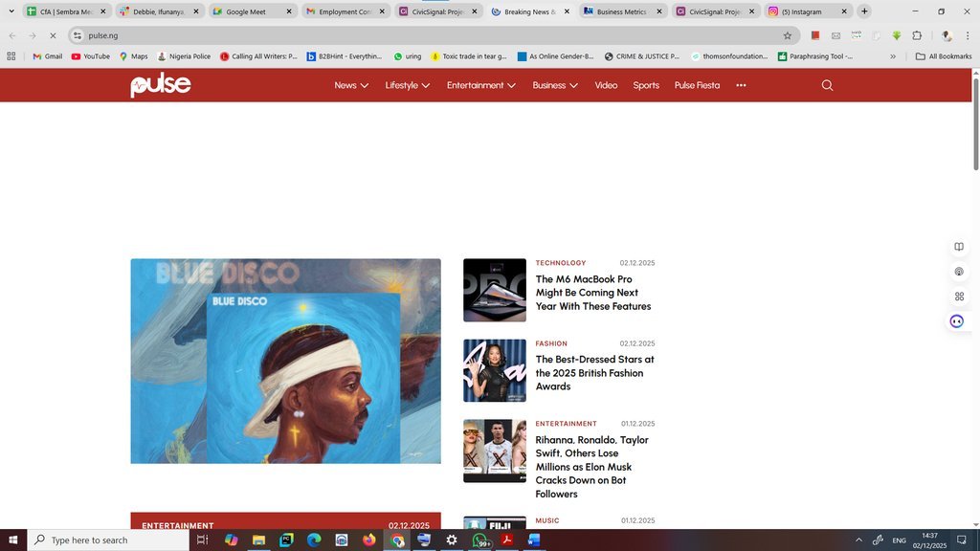
Task: Read the M6 MacBook Pro article
Action: 593,293
